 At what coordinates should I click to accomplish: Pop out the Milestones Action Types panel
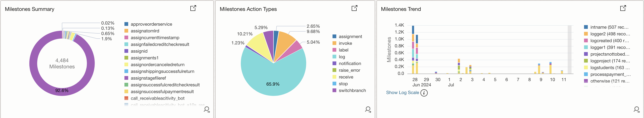click(x=354, y=8)
